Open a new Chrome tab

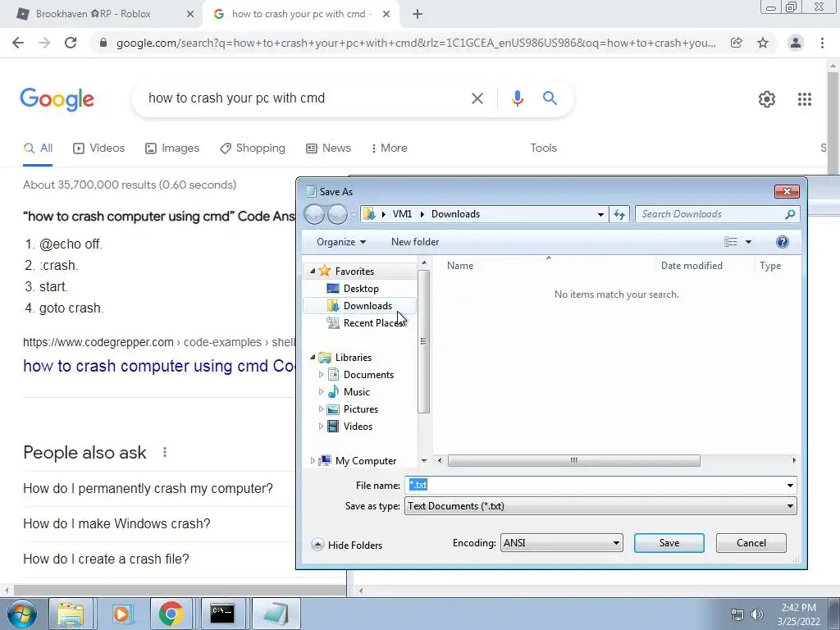click(x=418, y=14)
